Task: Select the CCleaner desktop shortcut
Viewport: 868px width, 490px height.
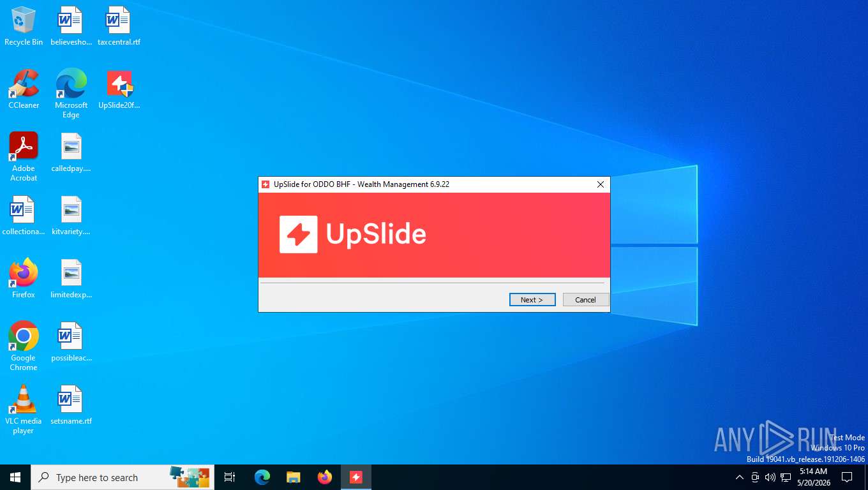Action: click(x=24, y=89)
